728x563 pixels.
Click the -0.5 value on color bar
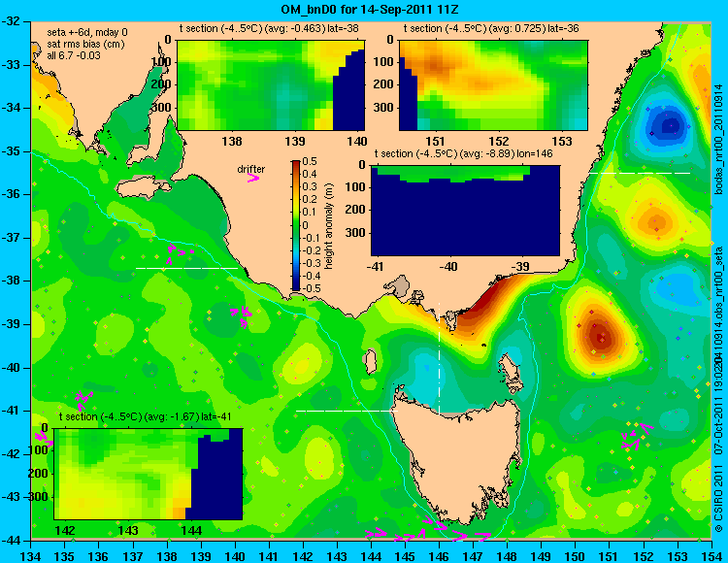point(311,288)
